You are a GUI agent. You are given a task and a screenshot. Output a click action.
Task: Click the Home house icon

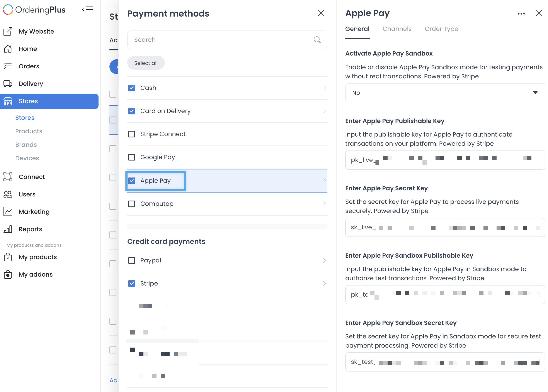8,49
